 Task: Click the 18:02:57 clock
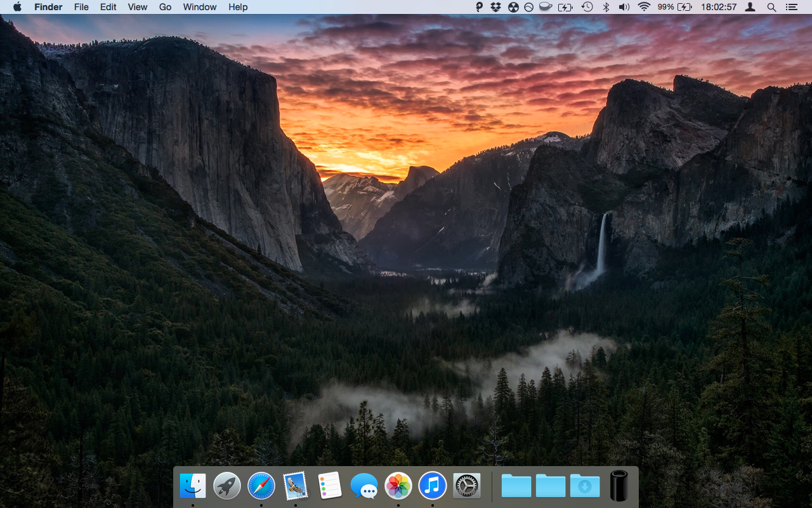coord(719,7)
